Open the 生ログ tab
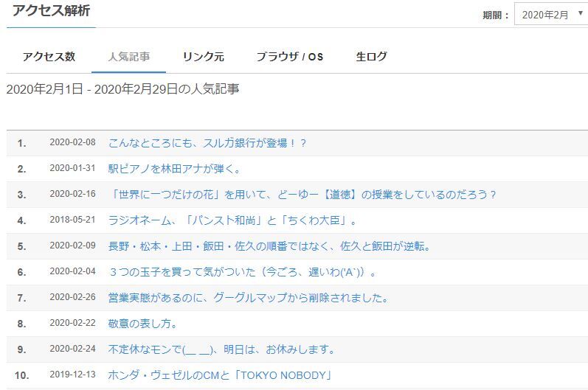The image size is (588, 390). 371,57
